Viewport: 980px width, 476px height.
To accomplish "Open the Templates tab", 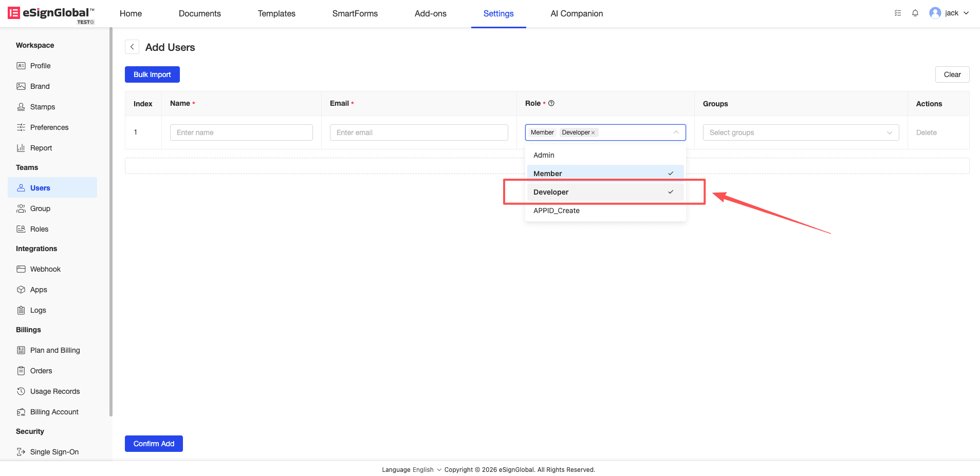I will (276, 14).
